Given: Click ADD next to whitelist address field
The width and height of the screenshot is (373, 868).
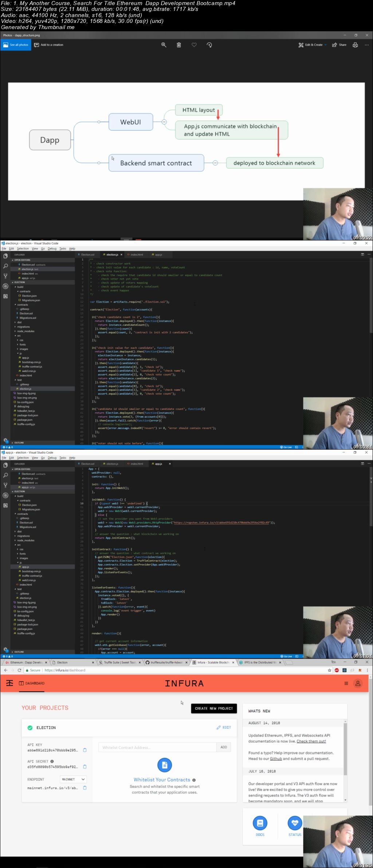Looking at the screenshot, I should [224, 747].
